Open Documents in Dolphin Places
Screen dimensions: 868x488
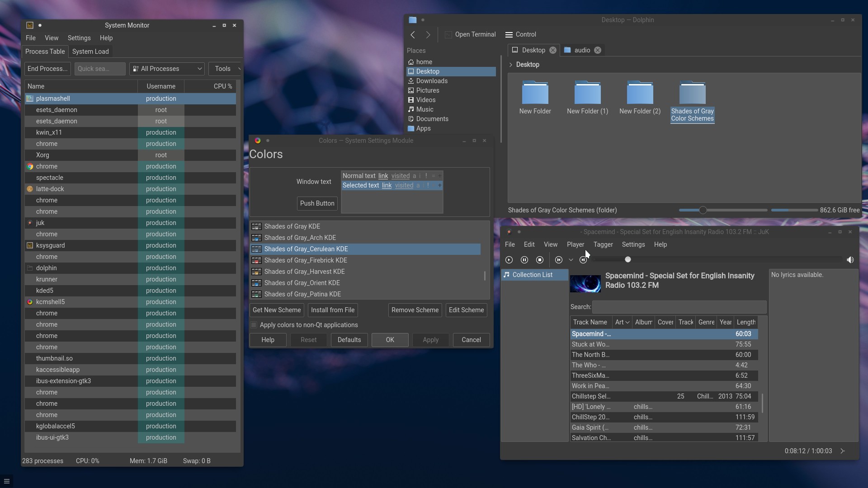(451, 119)
